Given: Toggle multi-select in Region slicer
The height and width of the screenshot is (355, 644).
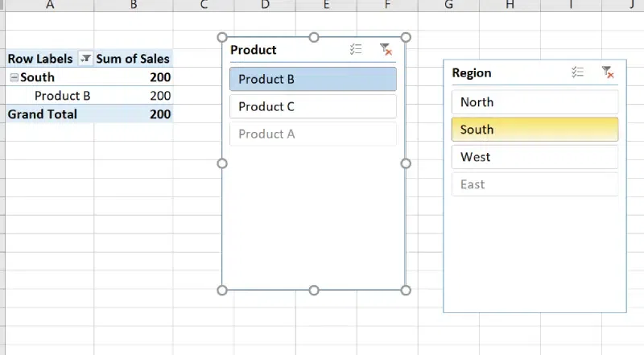Looking at the screenshot, I should tap(577, 72).
